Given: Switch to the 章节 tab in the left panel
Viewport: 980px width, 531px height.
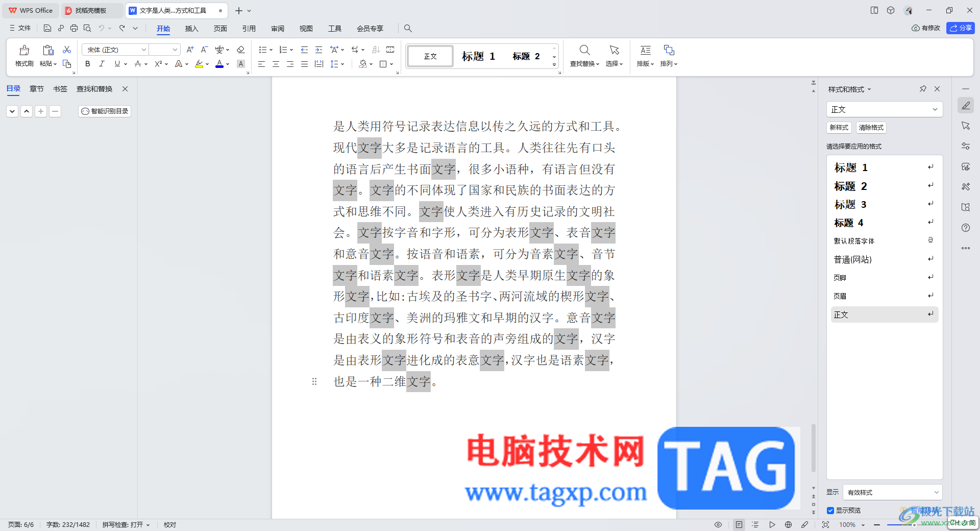Looking at the screenshot, I should point(37,89).
